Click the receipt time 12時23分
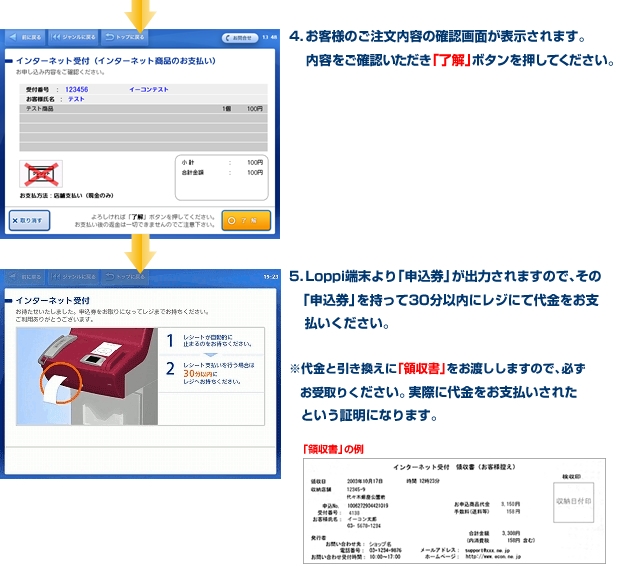 pos(429,481)
